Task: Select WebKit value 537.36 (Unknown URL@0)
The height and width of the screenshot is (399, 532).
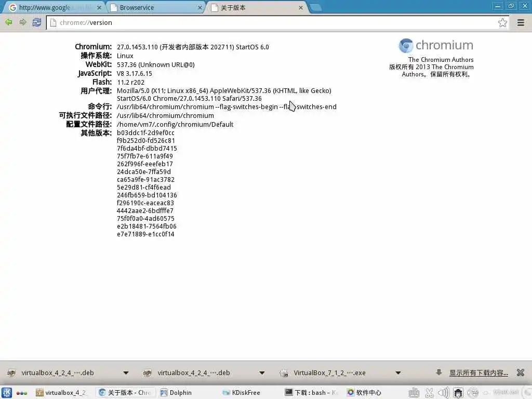Action: tap(156, 65)
